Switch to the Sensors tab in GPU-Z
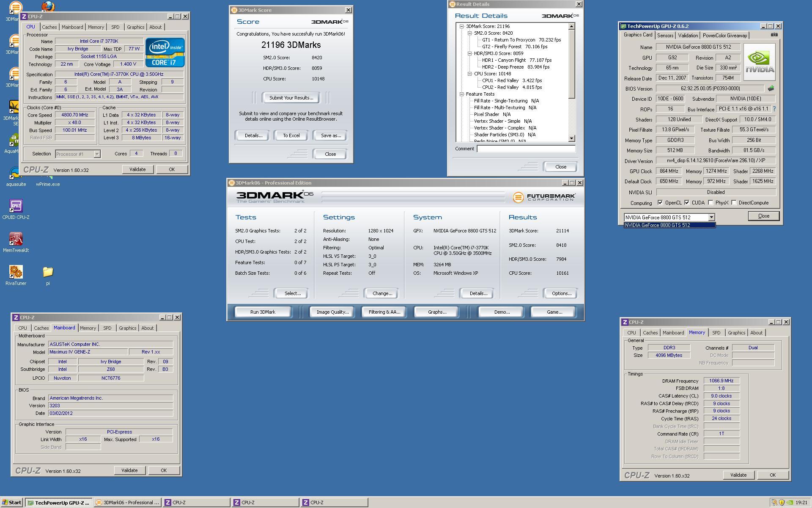 [x=665, y=36]
